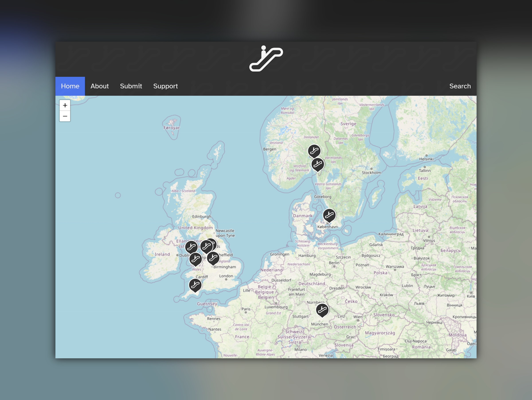Click the Luxembourg label on the map
The image size is (532, 400).
[276, 307]
